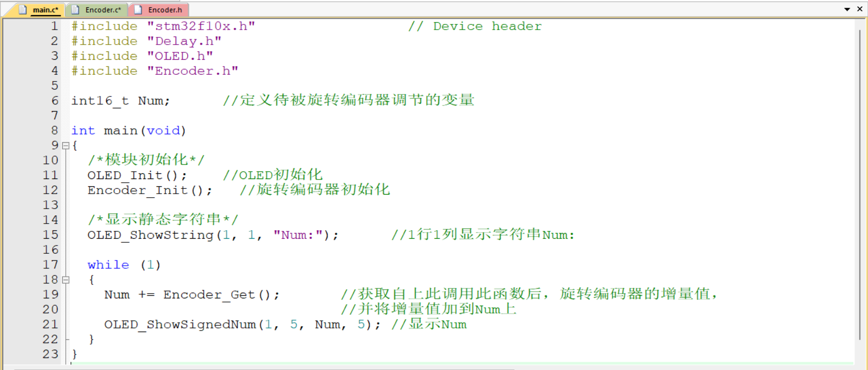Viewport: 868px width, 370px height.
Task: Collapse the while loop fold at line 18
Action: tap(66, 280)
